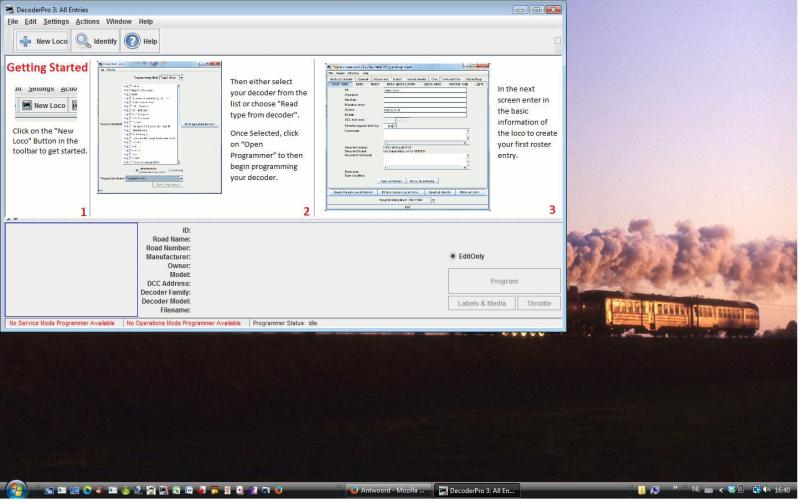Click the Labels & Media button
This screenshot has width=800, height=503.
point(482,303)
